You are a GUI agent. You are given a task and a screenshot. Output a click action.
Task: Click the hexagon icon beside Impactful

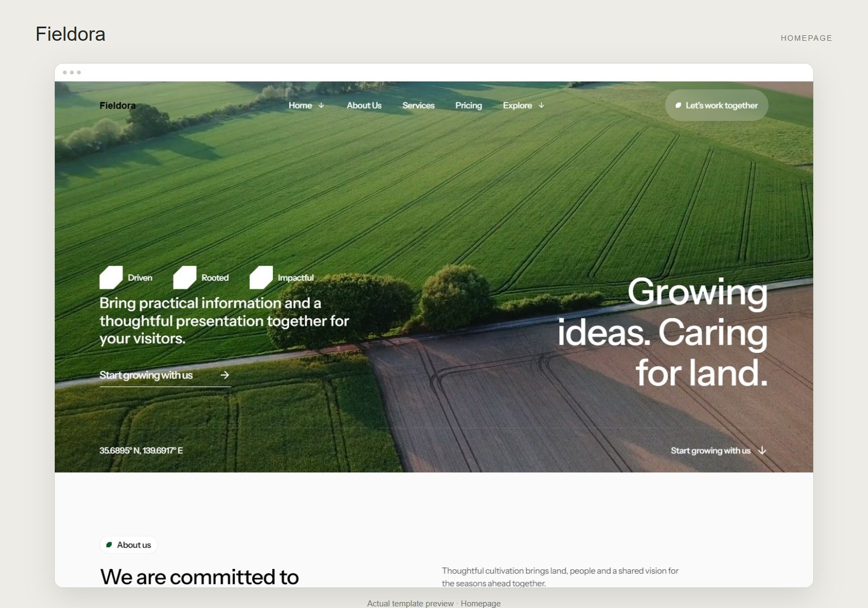pyautogui.click(x=261, y=277)
